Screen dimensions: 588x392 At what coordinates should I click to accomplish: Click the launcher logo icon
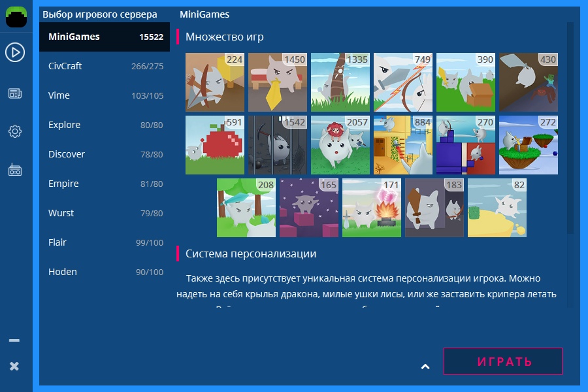tap(16, 16)
